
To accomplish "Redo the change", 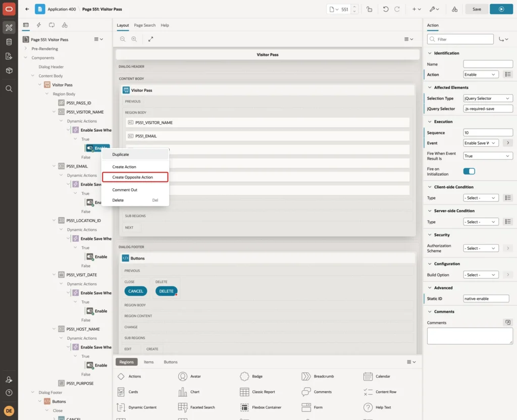I will [x=397, y=9].
